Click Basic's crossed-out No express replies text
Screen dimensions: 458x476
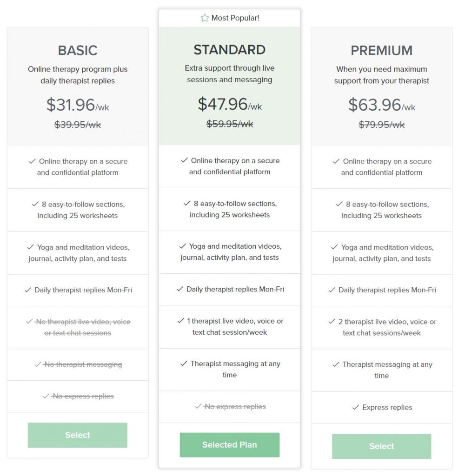(x=82, y=396)
